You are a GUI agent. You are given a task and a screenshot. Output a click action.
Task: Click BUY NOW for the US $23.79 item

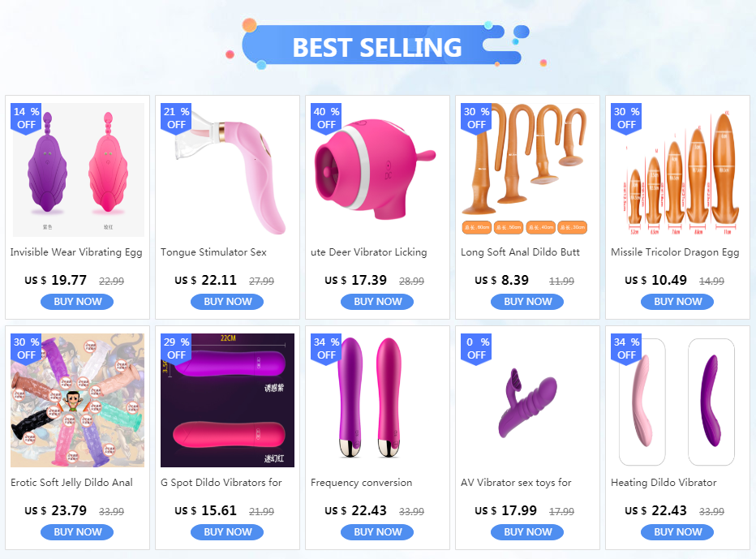[x=77, y=532]
